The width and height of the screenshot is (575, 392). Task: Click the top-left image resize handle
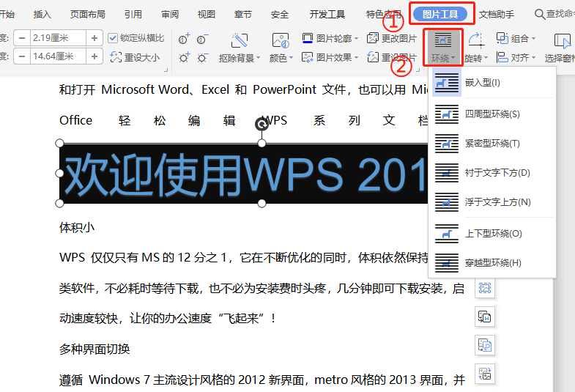pos(59,144)
